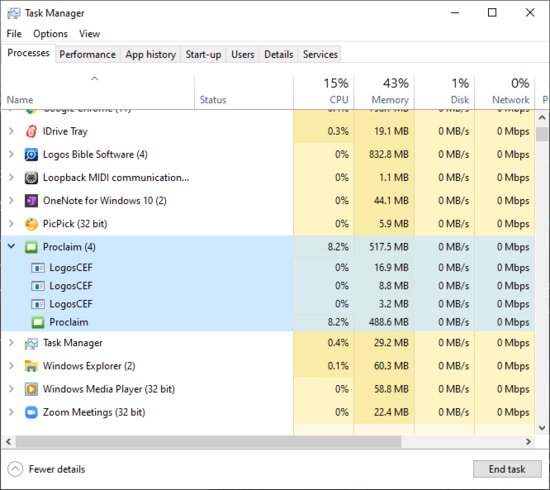550x490 pixels.
Task: Click vertical scrollbar up arrow
Action: 542,118
